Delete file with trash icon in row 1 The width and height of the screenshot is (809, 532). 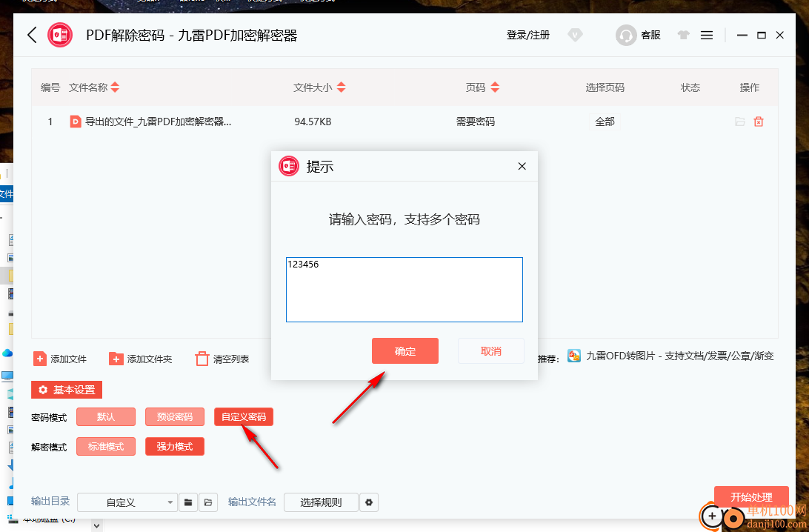[759, 122]
